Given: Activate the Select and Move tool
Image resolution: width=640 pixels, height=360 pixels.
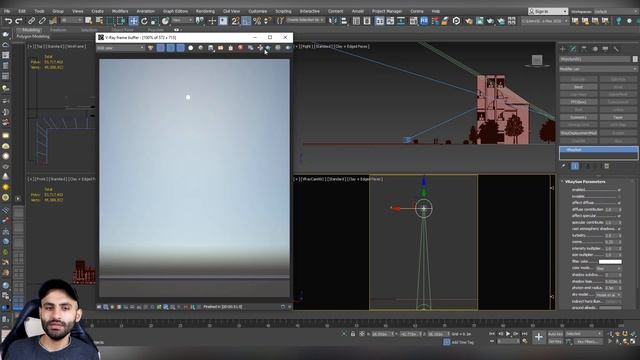Looking at the screenshot, I should 133,21.
